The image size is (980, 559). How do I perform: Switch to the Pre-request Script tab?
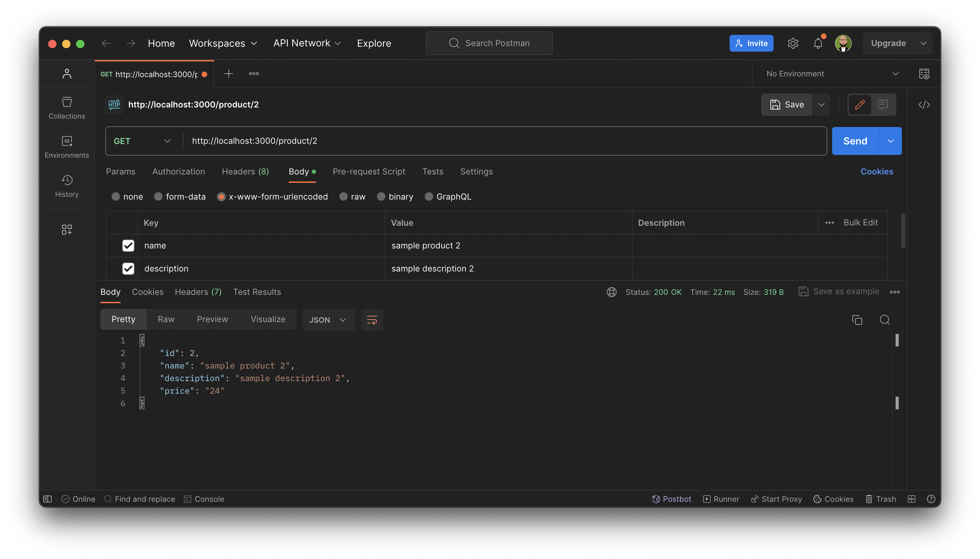coord(369,172)
